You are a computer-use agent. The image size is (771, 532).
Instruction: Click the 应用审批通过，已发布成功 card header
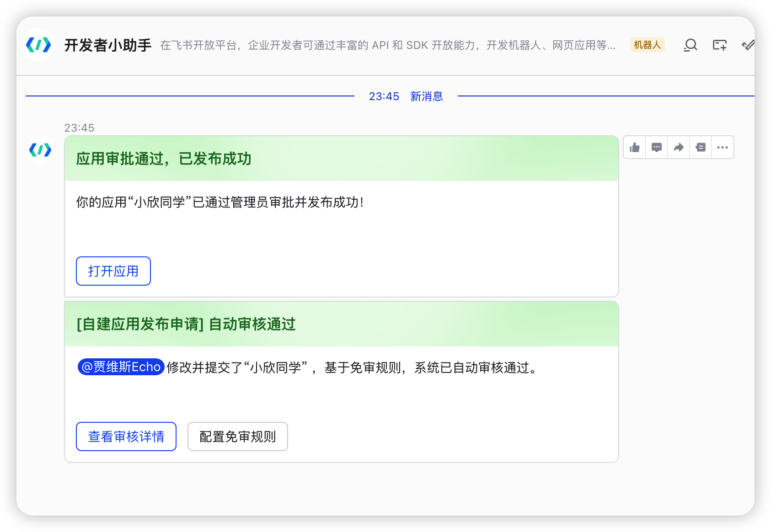pyautogui.click(x=341, y=159)
